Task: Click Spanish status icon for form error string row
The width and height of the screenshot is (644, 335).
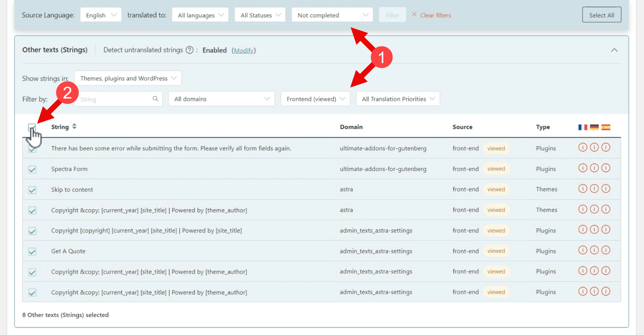Action: coord(606,147)
